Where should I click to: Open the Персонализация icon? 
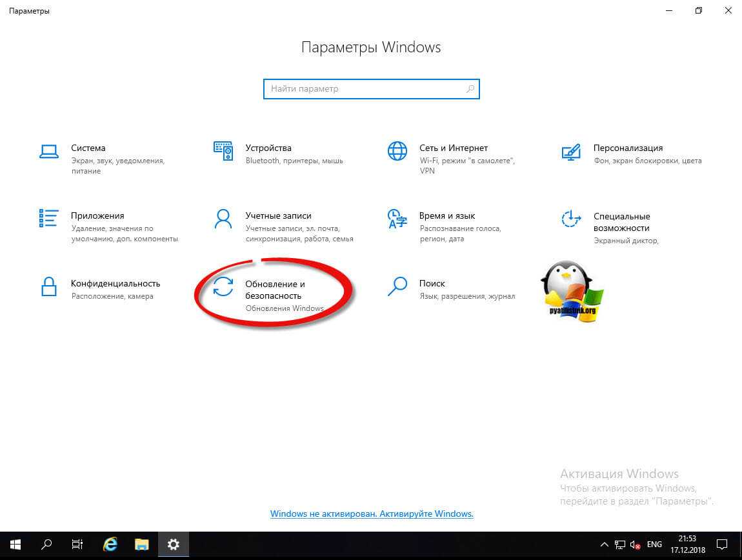pos(571,151)
